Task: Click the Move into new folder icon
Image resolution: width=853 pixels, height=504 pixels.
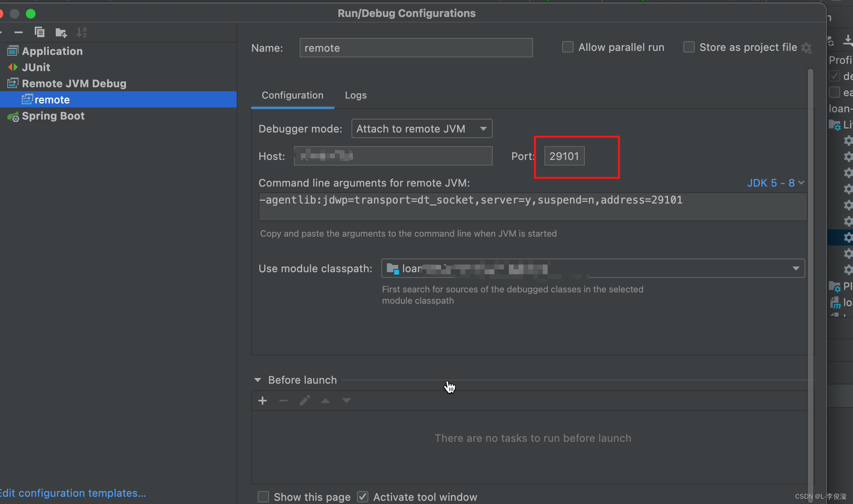Action: tap(61, 32)
